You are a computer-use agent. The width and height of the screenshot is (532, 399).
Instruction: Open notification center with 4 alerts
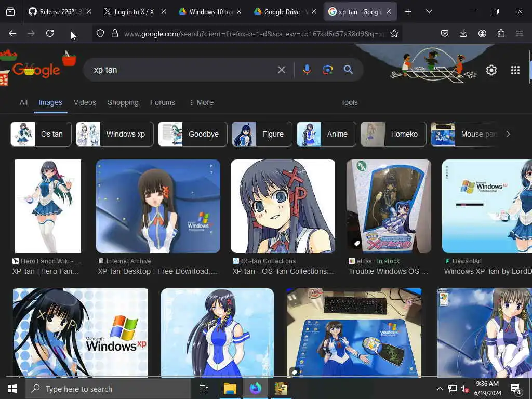click(x=516, y=389)
